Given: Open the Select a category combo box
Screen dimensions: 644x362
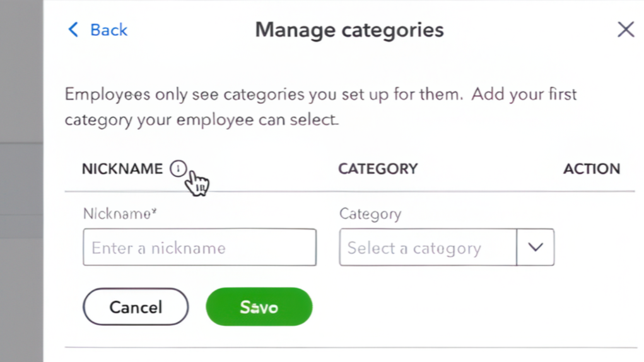Looking at the screenshot, I should 428,247.
